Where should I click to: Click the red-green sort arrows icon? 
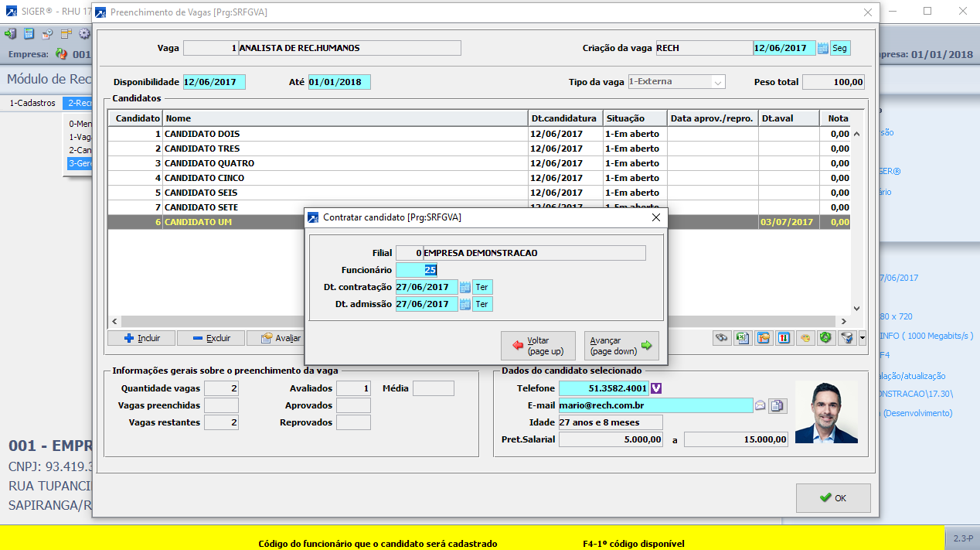(x=784, y=338)
